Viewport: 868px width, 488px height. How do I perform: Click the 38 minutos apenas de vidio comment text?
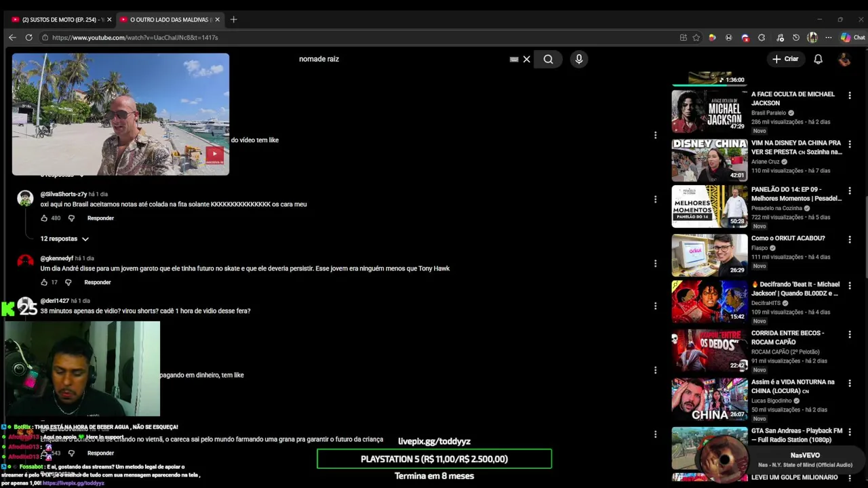[x=145, y=310]
